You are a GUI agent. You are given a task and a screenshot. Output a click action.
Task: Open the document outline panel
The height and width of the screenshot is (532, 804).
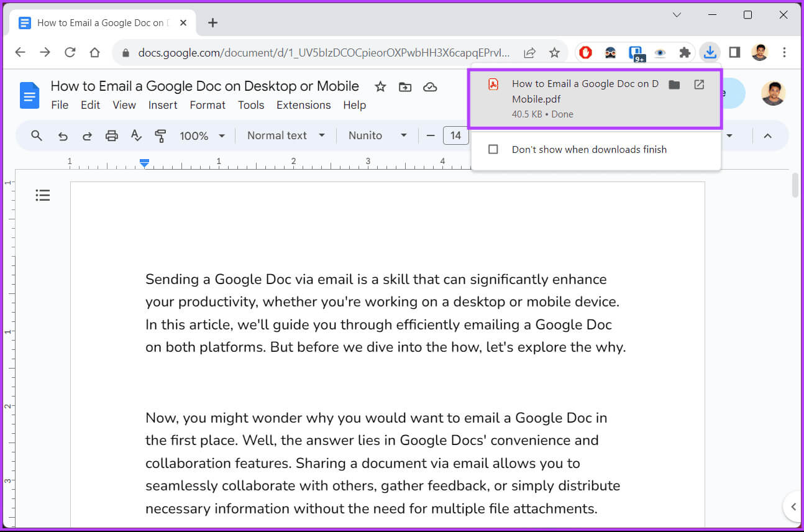tap(42, 196)
